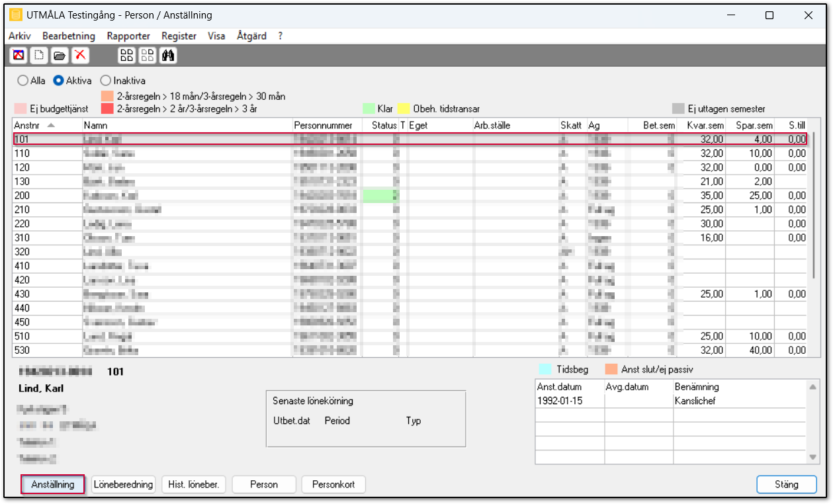Select the row with Anstnr 120
Screen dimensions: 833x504
click(410, 167)
